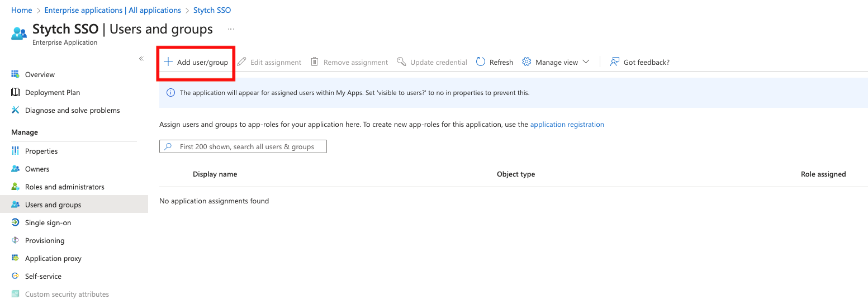The width and height of the screenshot is (868, 304).
Task: Click the Manage section heading
Action: point(25,132)
